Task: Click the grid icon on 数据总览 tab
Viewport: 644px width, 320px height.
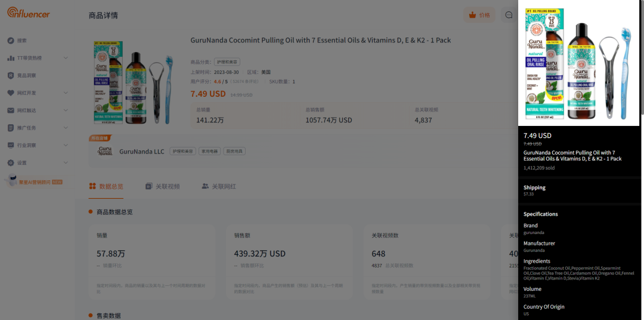Action: [92, 186]
